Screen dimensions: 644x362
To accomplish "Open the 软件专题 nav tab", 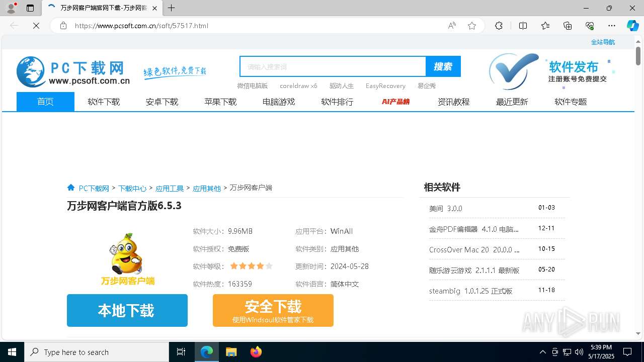I will (x=571, y=102).
